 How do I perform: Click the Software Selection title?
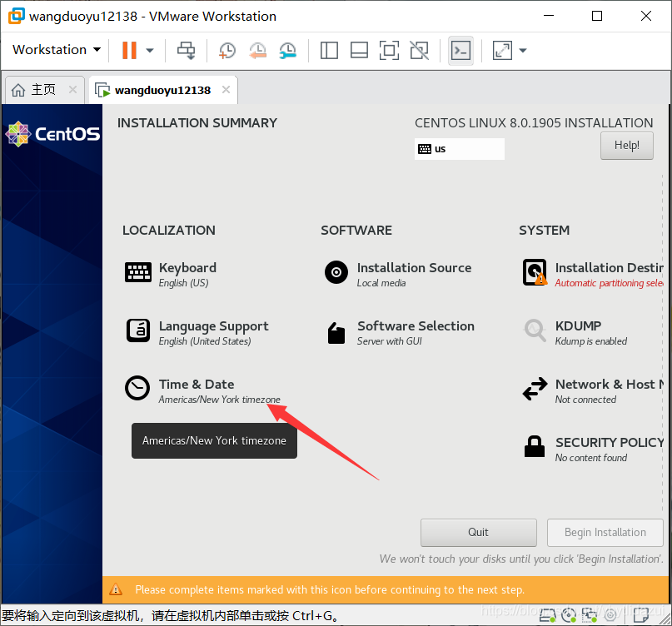click(x=416, y=326)
